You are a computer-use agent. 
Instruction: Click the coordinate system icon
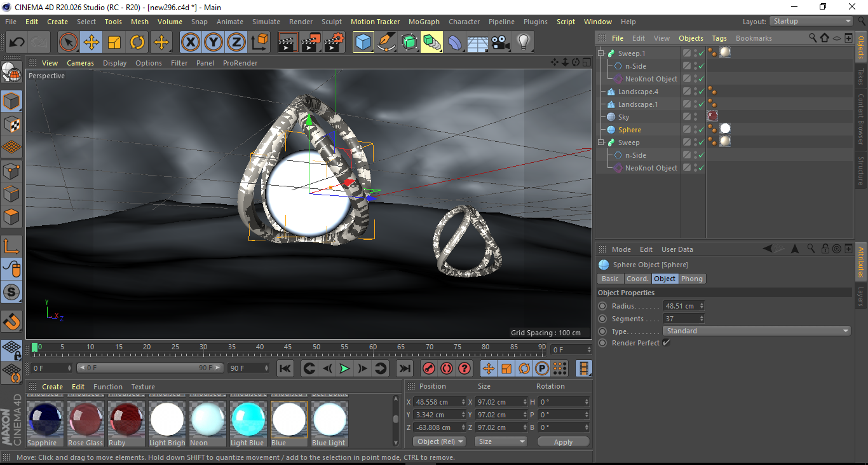pos(259,43)
